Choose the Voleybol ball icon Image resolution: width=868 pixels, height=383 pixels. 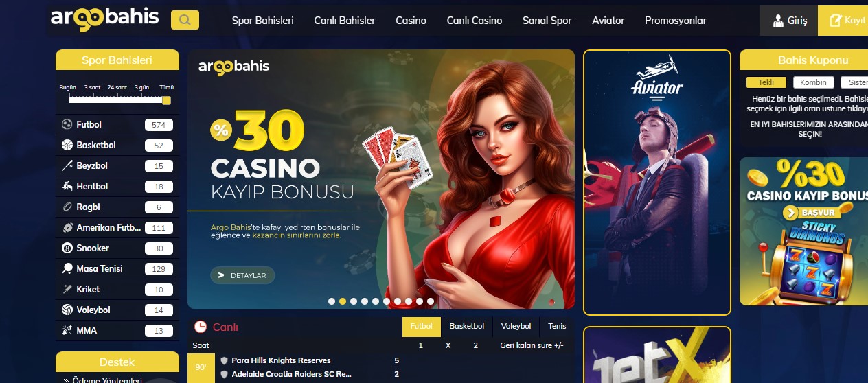(67, 310)
